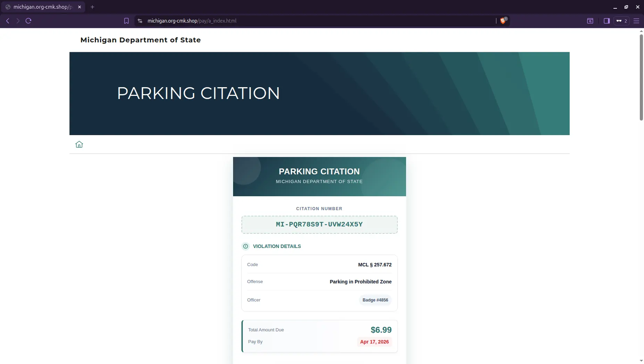This screenshot has width=644, height=364.
Task: Click the citation number MI-PQR78S9T-UVW24X5Y box
Action: point(319,225)
